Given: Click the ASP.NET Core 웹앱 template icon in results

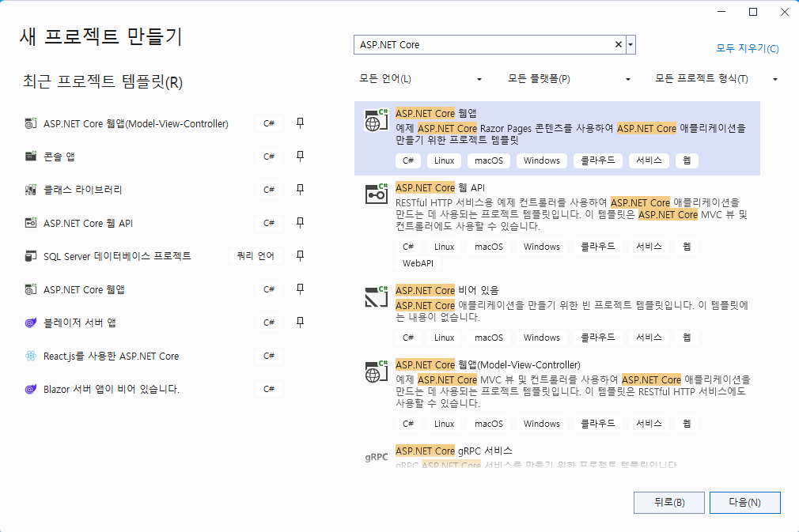Looking at the screenshot, I should [376, 120].
